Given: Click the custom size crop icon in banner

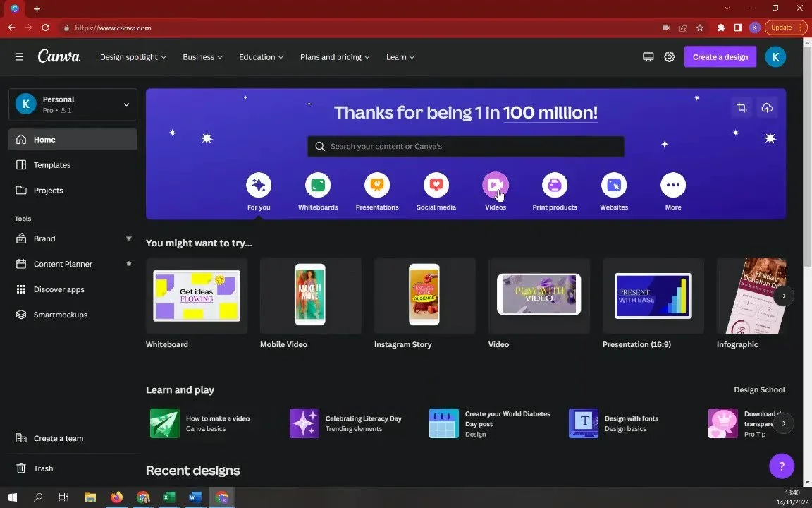Looking at the screenshot, I should point(742,108).
